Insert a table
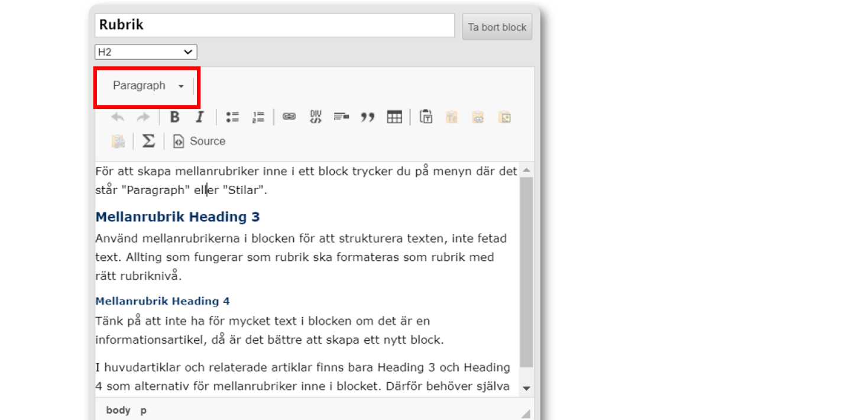This screenshot has width=868, height=420. click(x=394, y=117)
